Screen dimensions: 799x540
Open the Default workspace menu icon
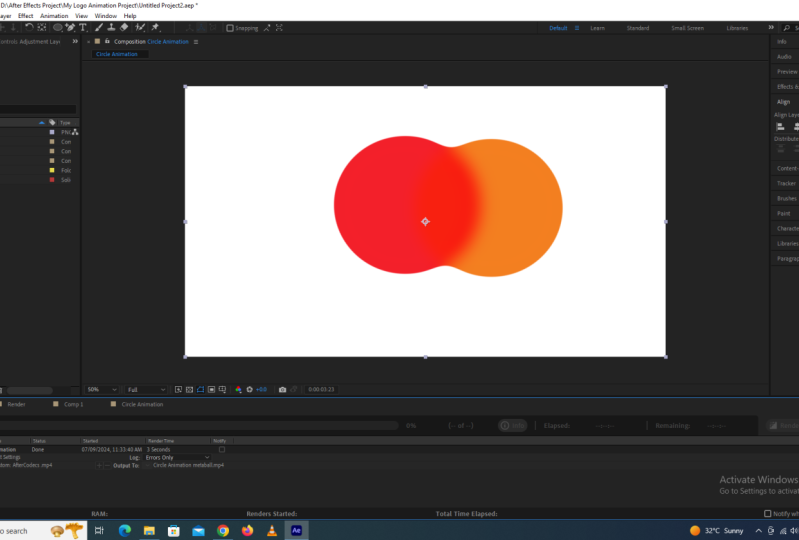pyautogui.click(x=577, y=28)
